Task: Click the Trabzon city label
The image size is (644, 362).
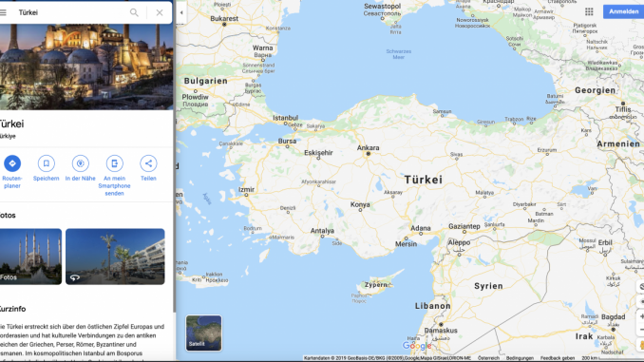Action: click(x=514, y=119)
